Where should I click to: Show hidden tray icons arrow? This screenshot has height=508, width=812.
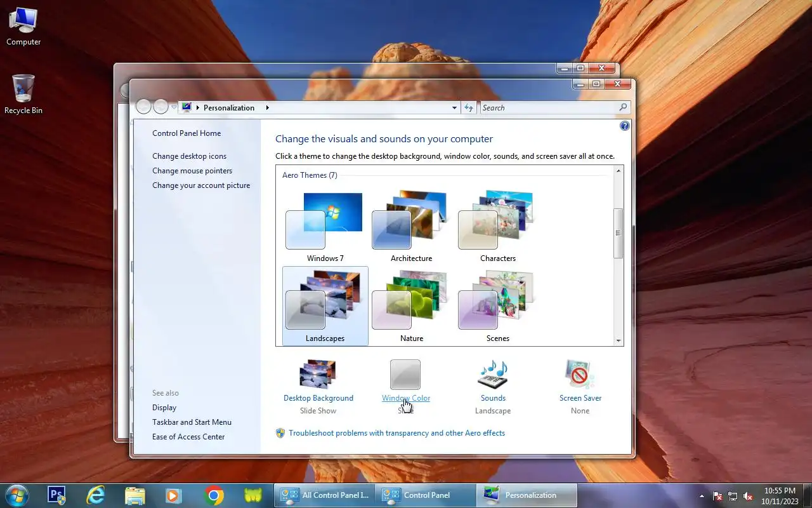702,496
